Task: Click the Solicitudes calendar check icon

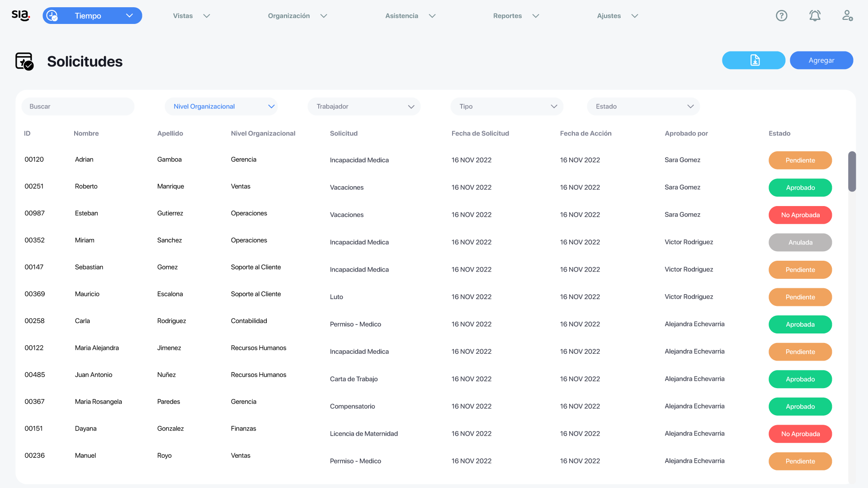Action: pyautogui.click(x=24, y=61)
